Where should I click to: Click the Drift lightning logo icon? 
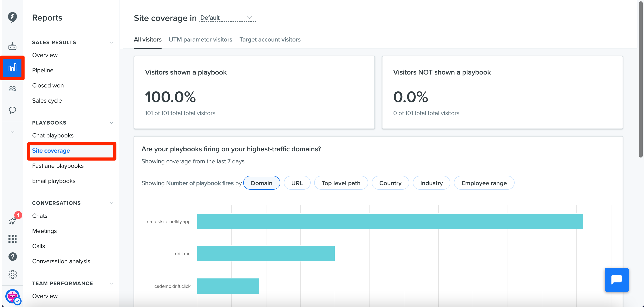(12, 17)
